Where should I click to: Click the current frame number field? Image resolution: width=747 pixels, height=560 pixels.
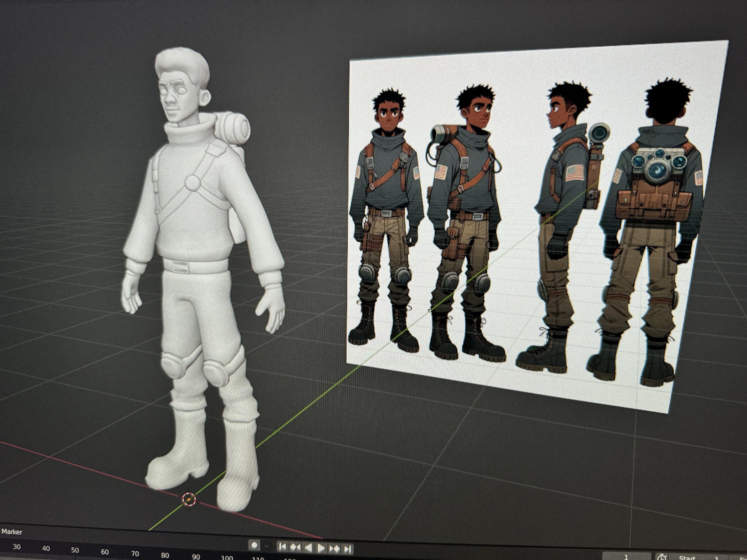[626, 557]
